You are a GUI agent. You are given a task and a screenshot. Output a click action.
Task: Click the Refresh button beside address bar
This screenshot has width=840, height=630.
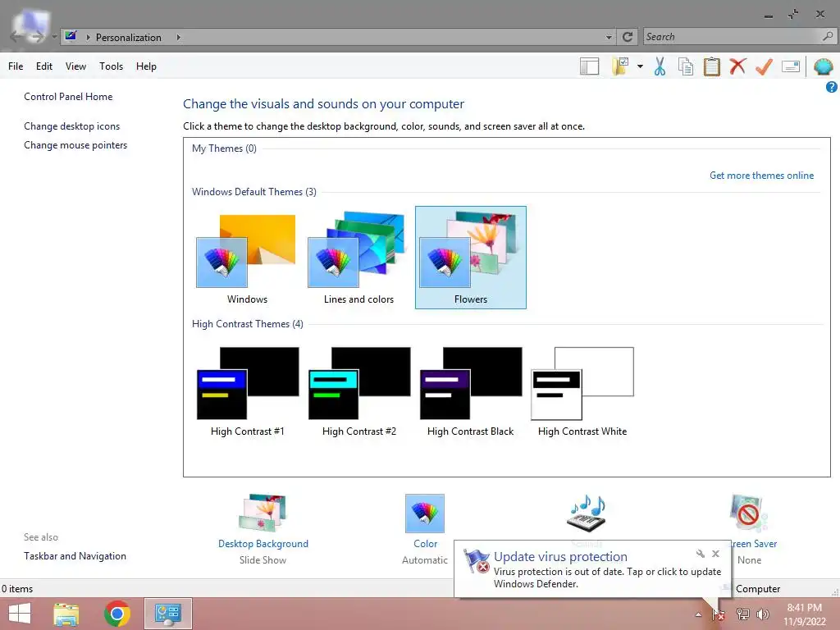[628, 37]
